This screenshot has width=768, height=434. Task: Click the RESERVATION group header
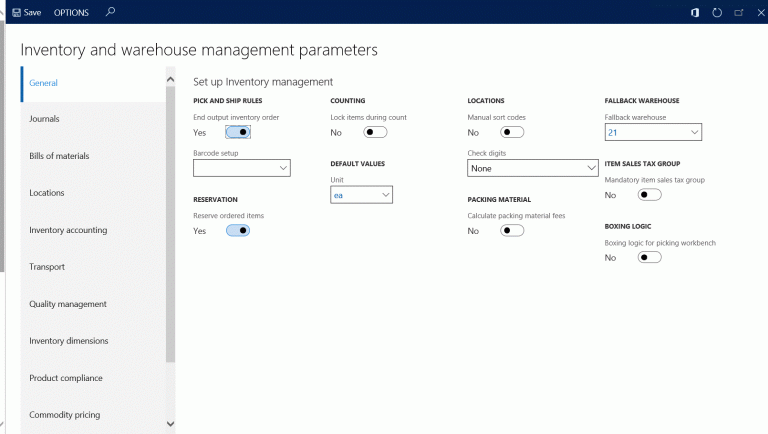(216, 199)
